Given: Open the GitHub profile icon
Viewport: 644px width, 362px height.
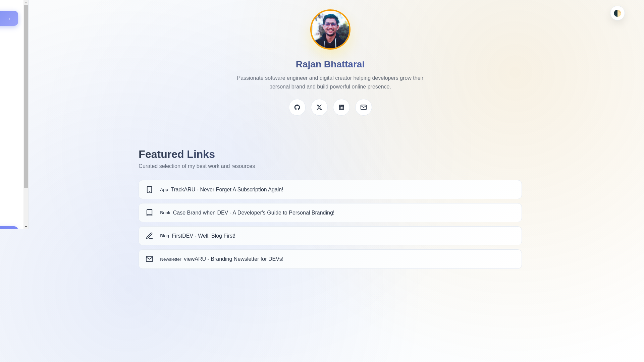Looking at the screenshot, I should pyautogui.click(x=297, y=107).
